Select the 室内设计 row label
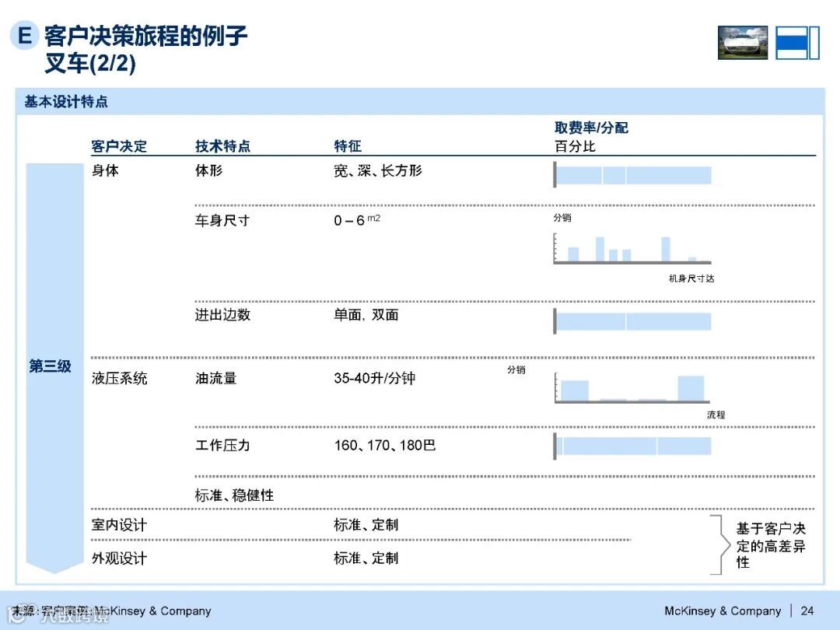840x630 pixels. [119, 524]
